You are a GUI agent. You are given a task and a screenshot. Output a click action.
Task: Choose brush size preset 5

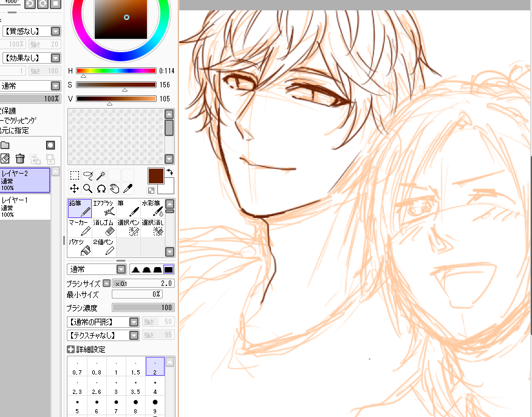tap(77, 405)
